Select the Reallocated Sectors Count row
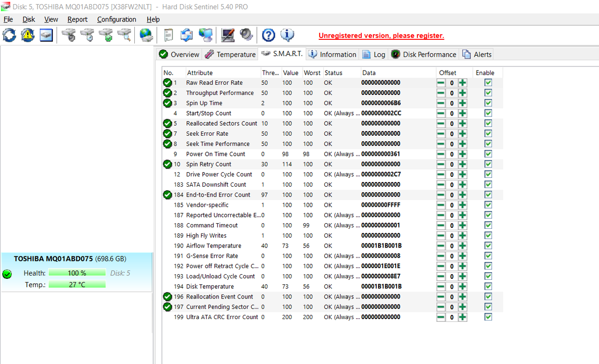 [332, 124]
